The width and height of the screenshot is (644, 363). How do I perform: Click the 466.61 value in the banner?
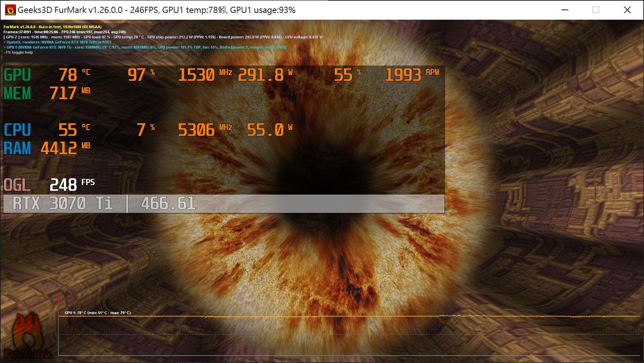tap(168, 203)
